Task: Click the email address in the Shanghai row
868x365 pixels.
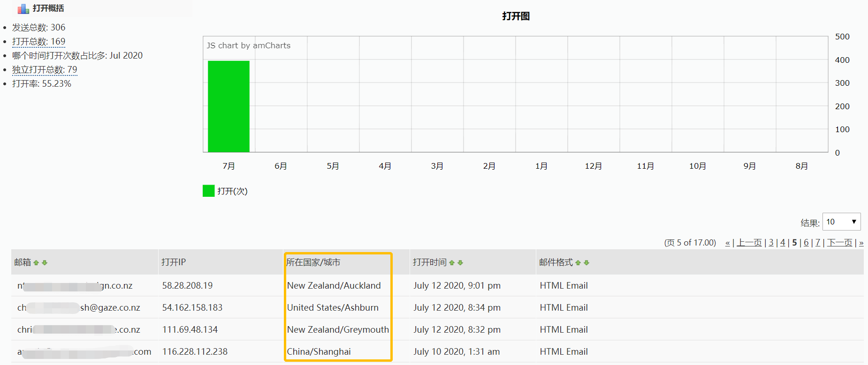Action: 84,352
